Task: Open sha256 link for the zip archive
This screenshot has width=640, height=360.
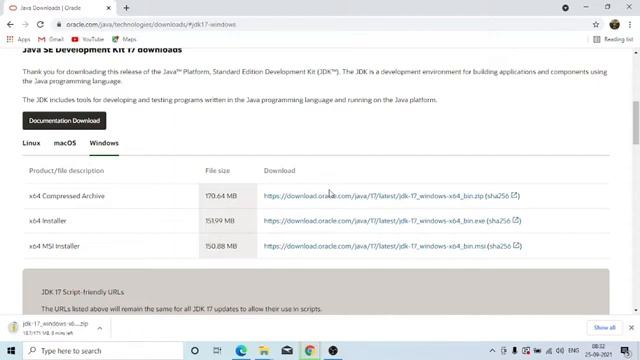Action: (503, 196)
